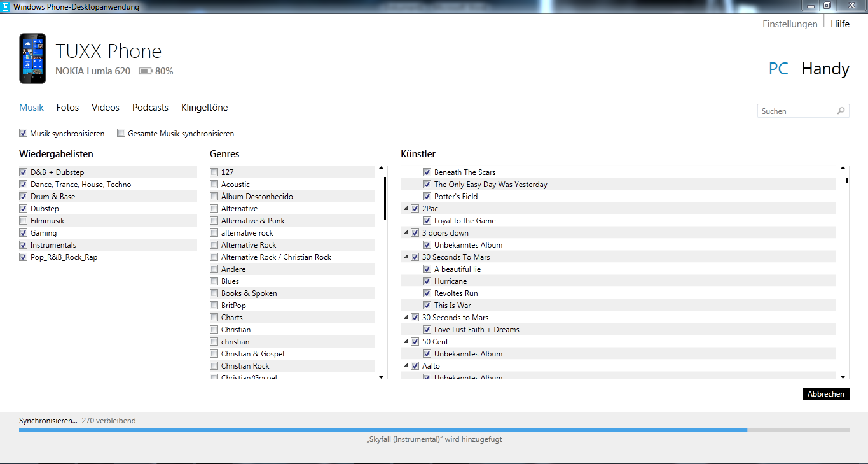868x464 pixels.
Task: Collapse the Aalto artist
Action: click(x=406, y=366)
